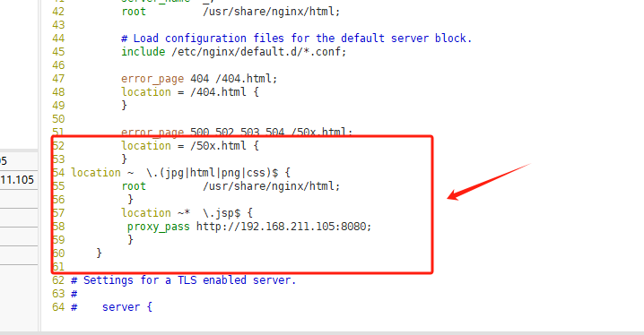Click the closing brace on line 59
This screenshot has width=644, height=335.
131,240
